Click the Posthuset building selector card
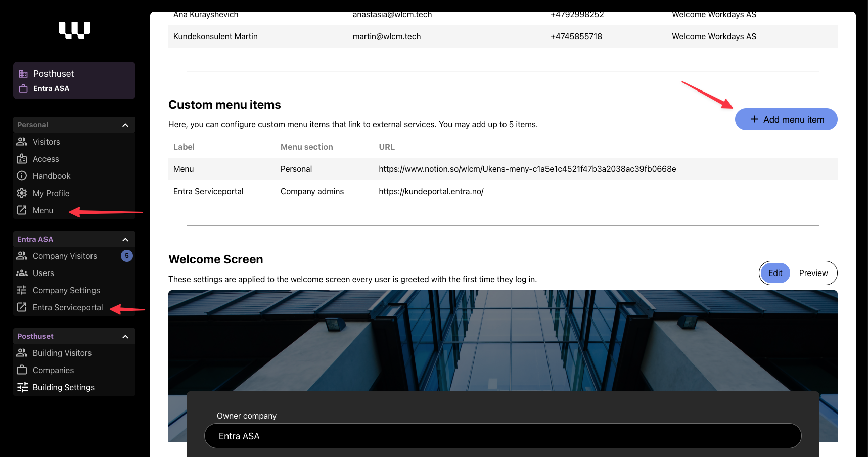This screenshot has width=868, height=457. 74,80
